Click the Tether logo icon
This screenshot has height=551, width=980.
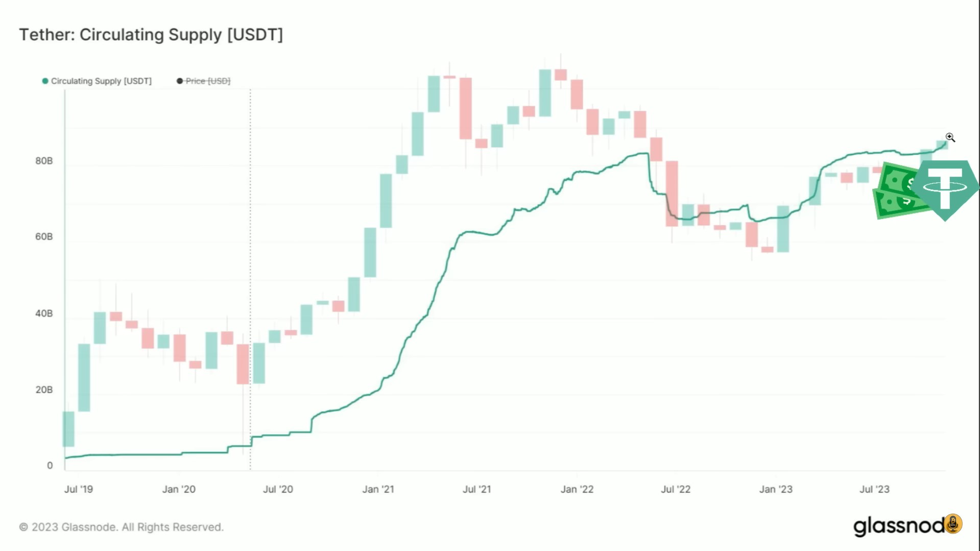(946, 188)
